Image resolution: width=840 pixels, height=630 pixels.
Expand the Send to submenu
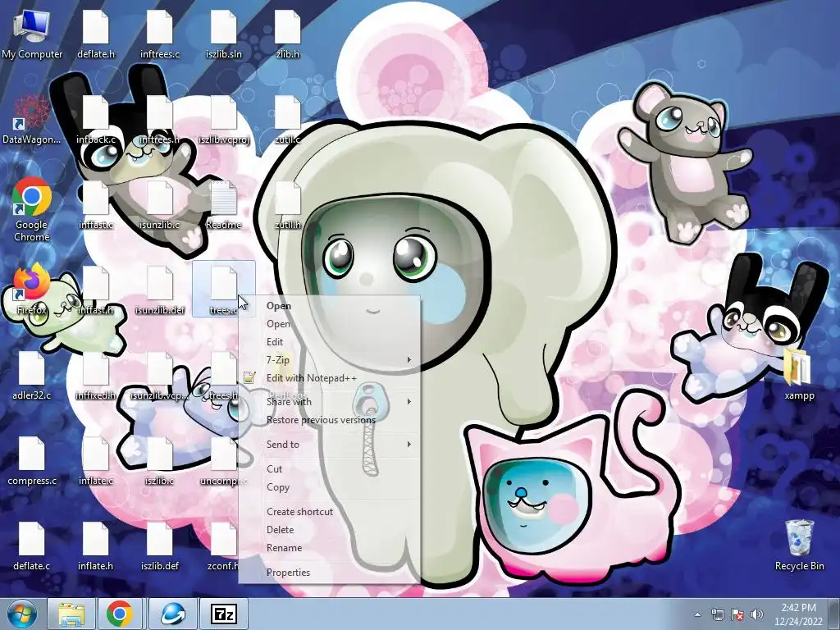coord(329,445)
